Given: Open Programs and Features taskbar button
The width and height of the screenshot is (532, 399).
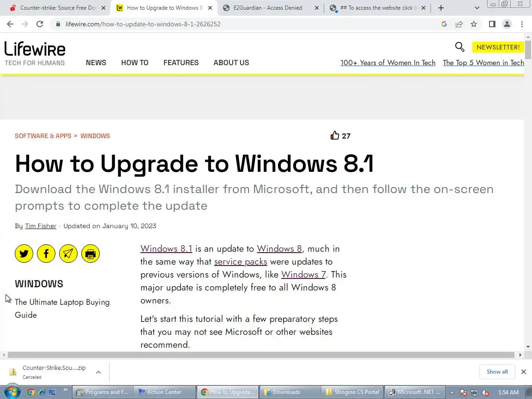Looking at the screenshot, I should pyautogui.click(x=103, y=392).
